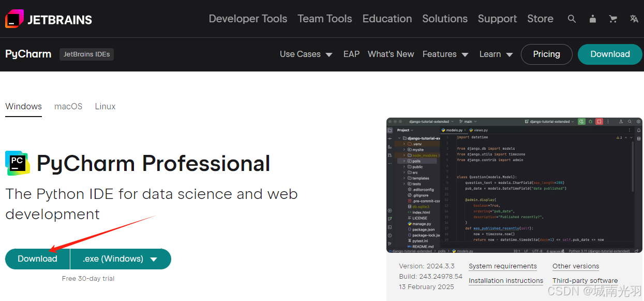Image resolution: width=644 pixels, height=301 pixels.
Task: Open the site search icon
Action: click(572, 19)
